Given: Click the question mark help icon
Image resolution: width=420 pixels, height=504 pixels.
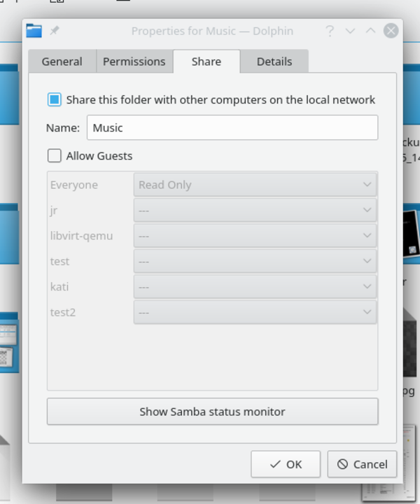Looking at the screenshot, I should coord(330,31).
